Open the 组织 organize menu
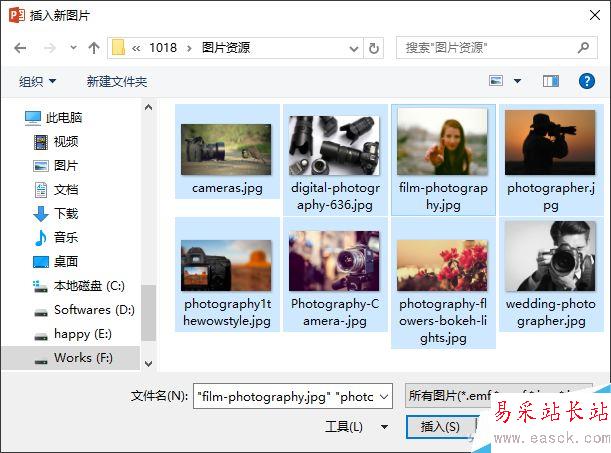The image size is (611, 453). [38, 81]
